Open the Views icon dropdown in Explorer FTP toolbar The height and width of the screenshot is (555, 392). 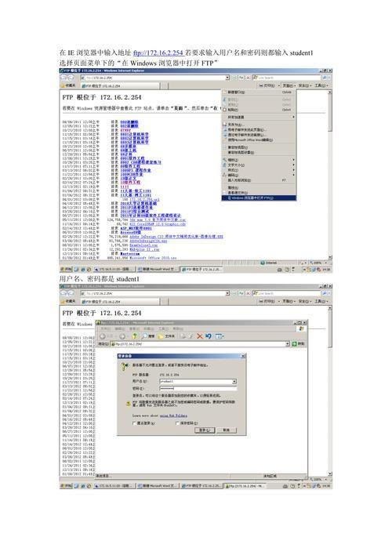click(220, 336)
